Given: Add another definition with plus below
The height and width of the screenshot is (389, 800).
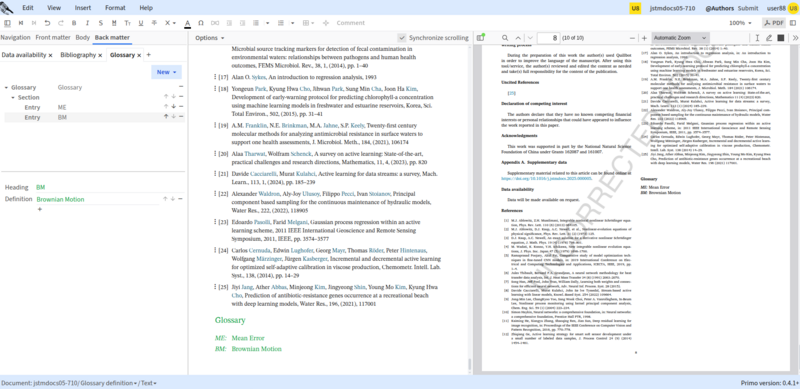Looking at the screenshot, I should pyautogui.click(x=40, y=209).
